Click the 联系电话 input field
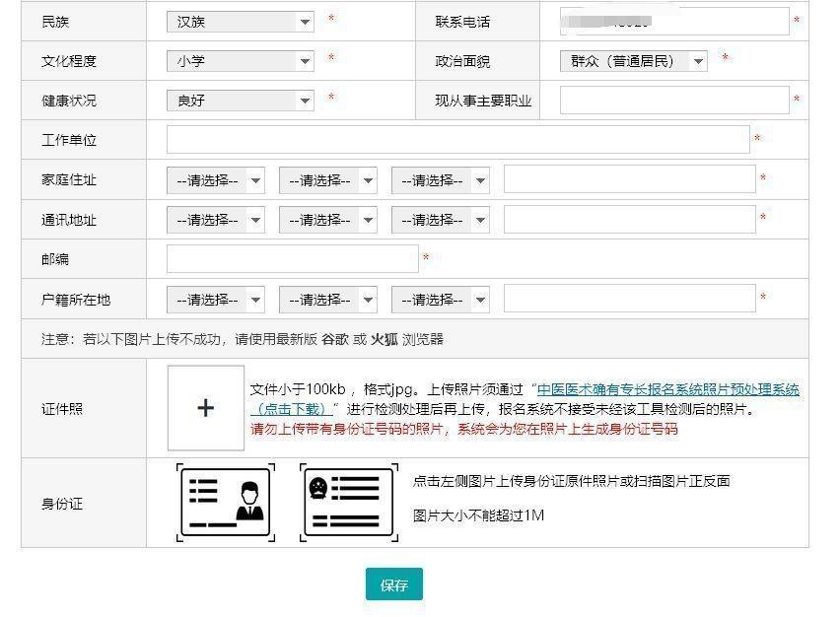This screenshot has width=840, height=617. pyautogui.click(x=674, y=21)
